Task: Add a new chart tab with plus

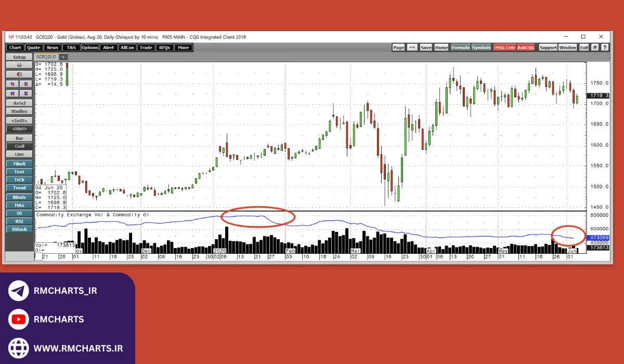Action: click(x=63, y=57)
